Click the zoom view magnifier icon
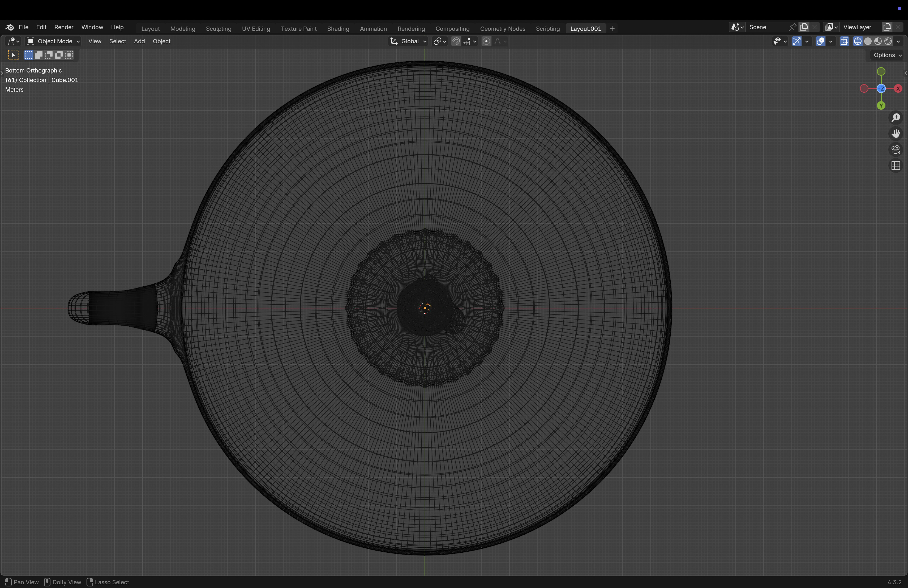 (896, 118)
